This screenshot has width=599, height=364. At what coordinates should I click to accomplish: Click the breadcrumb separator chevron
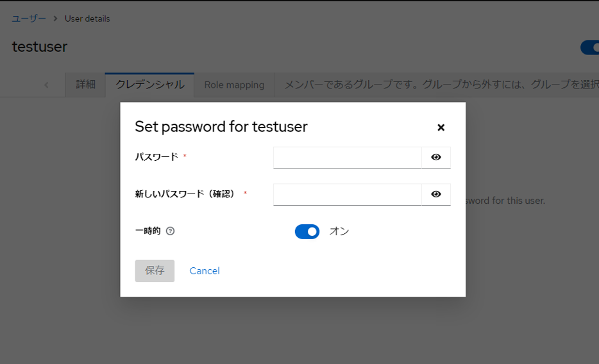point(56,19)
